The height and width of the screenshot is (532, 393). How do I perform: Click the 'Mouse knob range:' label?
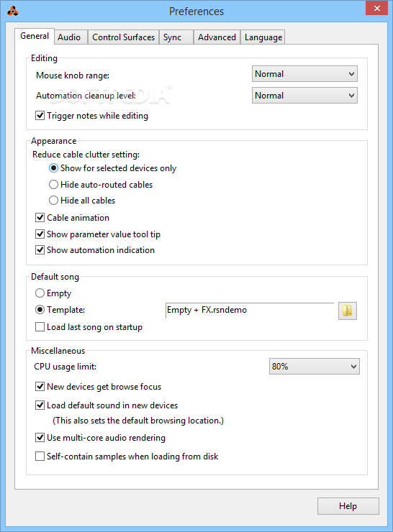tap(73, 75)
